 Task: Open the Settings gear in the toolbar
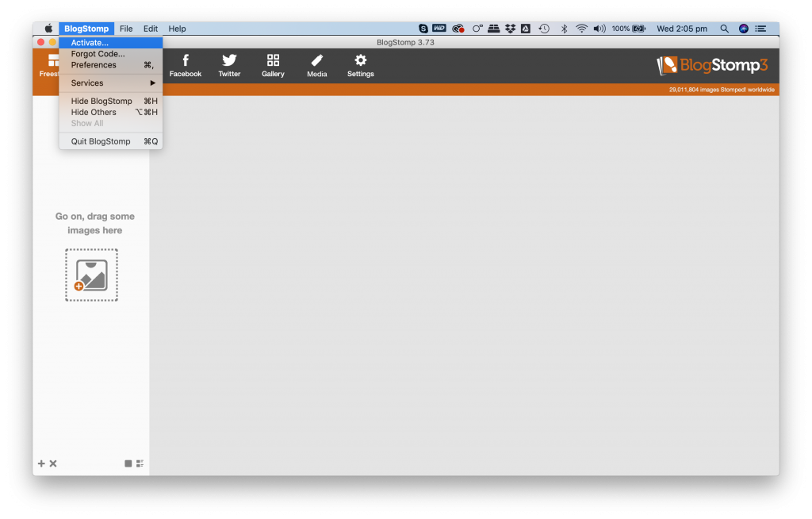(361, 66)
